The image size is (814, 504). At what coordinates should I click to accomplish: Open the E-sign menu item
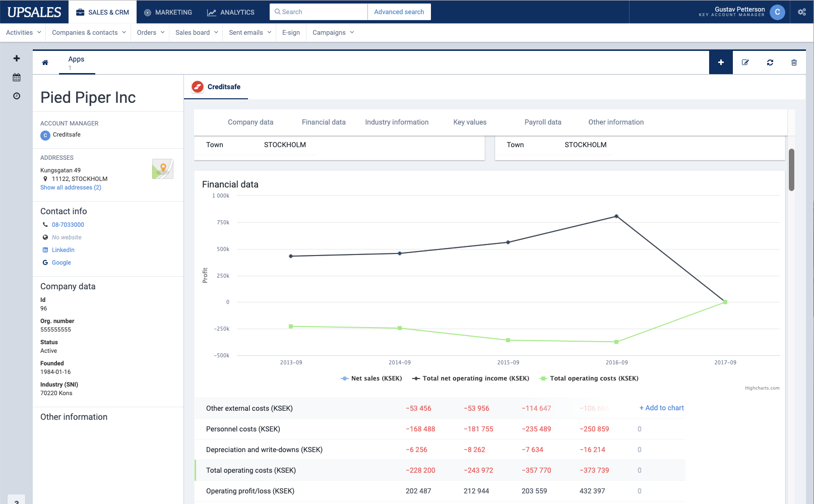click(x=291, y=33)
